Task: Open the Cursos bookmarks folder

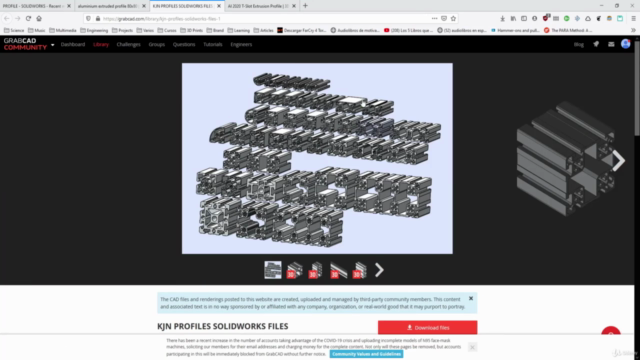Action: 167,30
